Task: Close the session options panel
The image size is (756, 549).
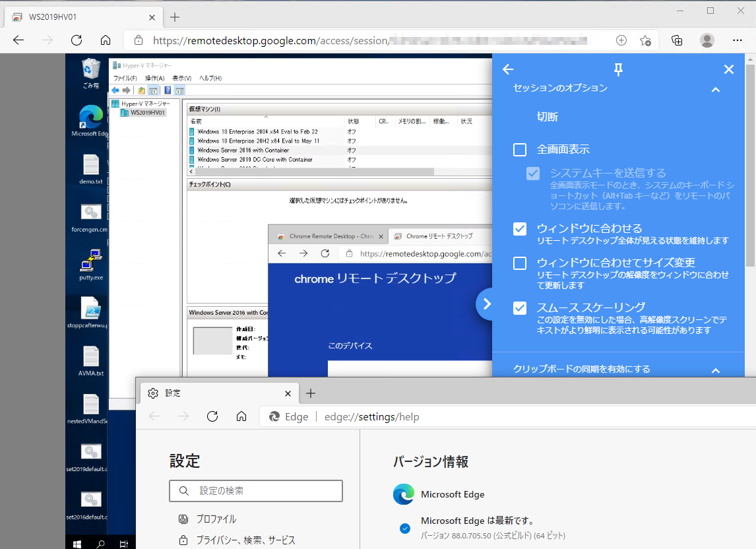Action: click(x=728, y=69)
